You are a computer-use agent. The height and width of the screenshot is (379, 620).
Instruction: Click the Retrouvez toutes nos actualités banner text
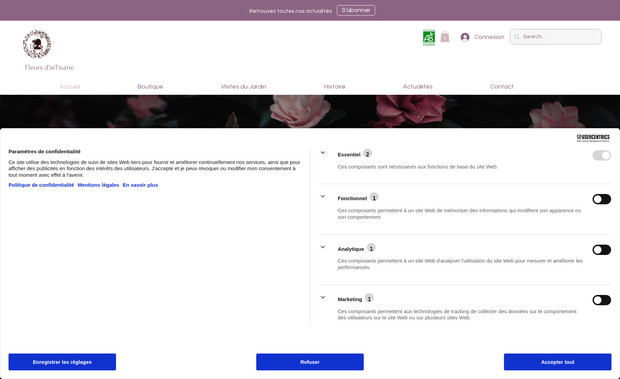pyautogui.click(x=290, y=11)
